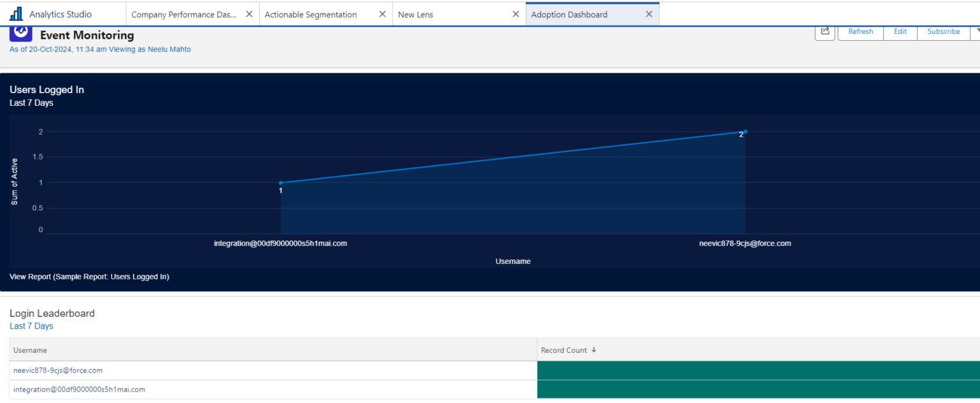Switch to the Actionable Segmentation tab
This screenshot has width=980, height=403.
pos(310,13)
